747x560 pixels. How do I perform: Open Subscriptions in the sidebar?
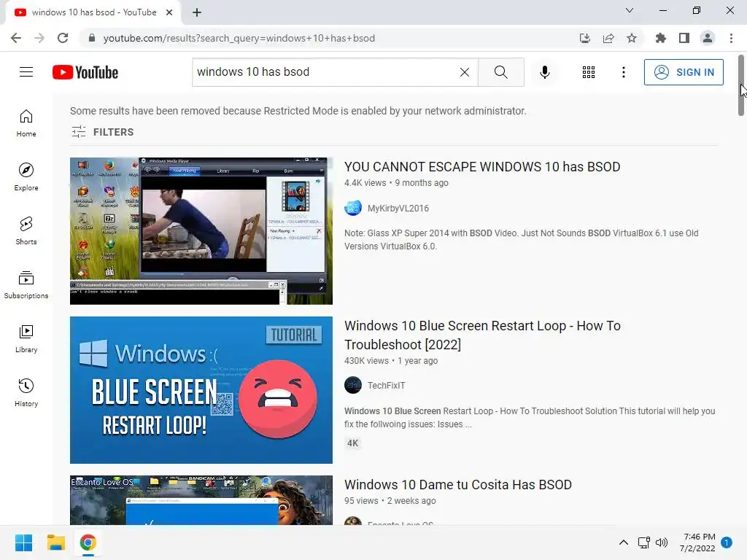[26, 285]
